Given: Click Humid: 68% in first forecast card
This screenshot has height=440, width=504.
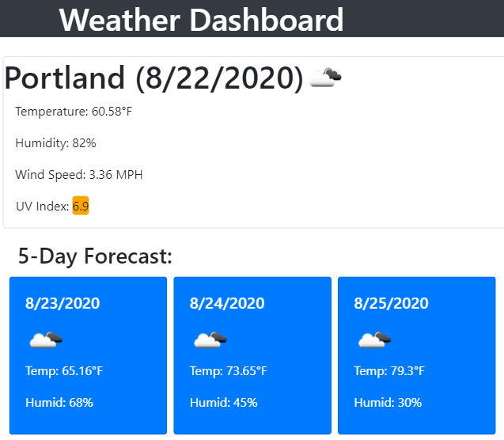Looking at the screenshot, I should point(59,403).
